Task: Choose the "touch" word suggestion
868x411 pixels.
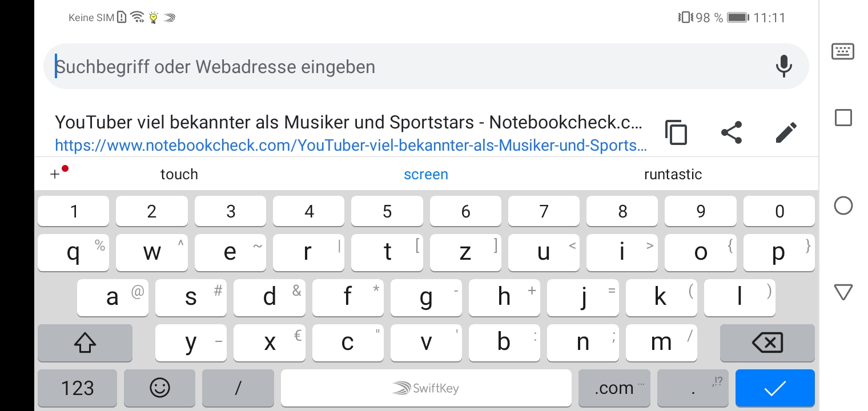Action: [179, 174]
